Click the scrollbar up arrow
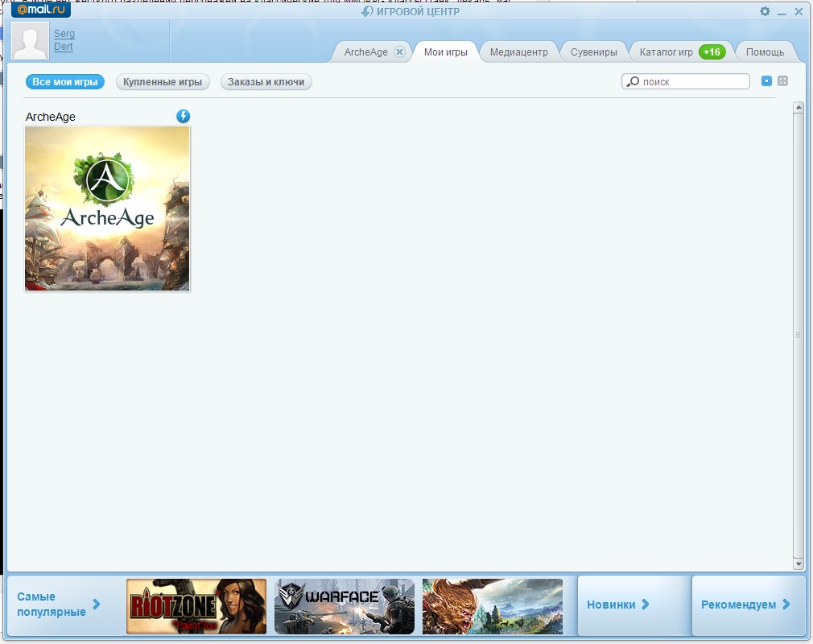The width and height of the screenshot is (813, 644). (799, 107)
